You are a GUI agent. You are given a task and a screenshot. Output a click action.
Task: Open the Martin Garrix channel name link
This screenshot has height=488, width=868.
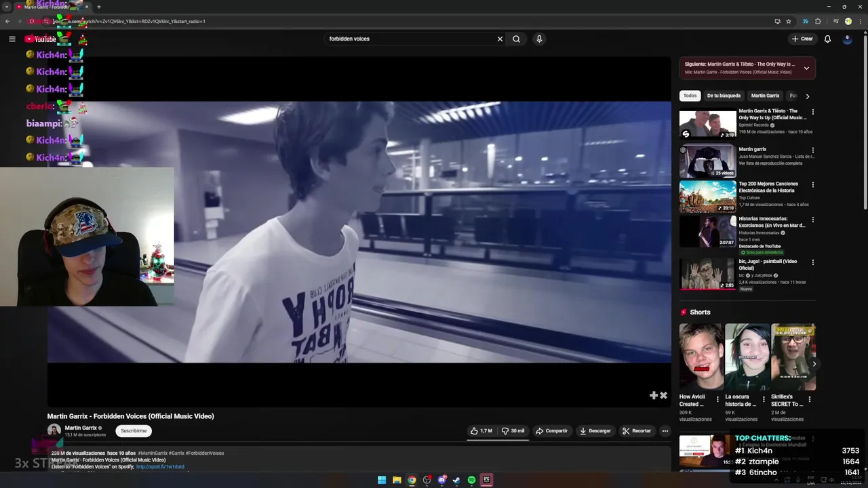[x=81, y=428]
